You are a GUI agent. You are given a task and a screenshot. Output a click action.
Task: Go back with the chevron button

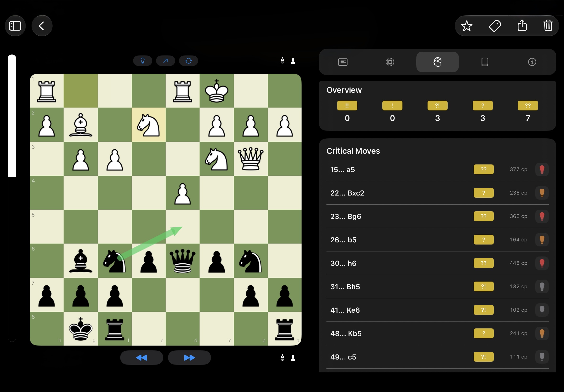[42, 26]
